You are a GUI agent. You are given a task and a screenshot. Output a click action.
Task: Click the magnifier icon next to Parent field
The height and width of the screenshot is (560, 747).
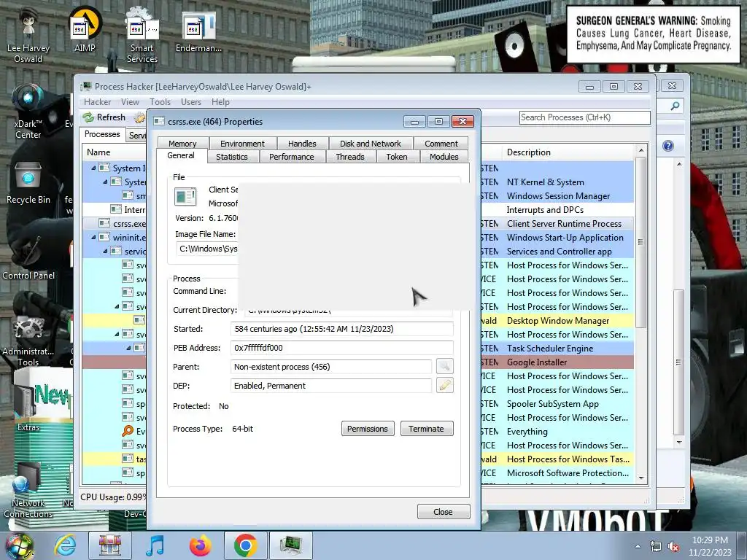[444, 366]
